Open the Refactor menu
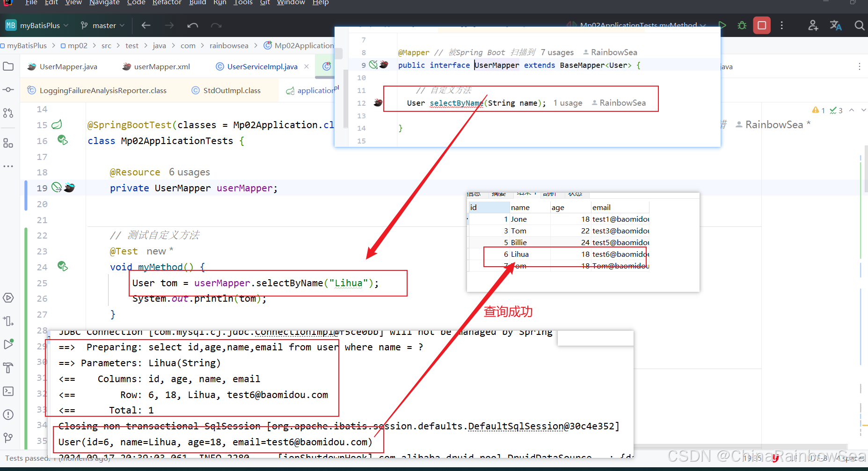The width and height of the screenshot is (868, 471). [x=167, y=2]
